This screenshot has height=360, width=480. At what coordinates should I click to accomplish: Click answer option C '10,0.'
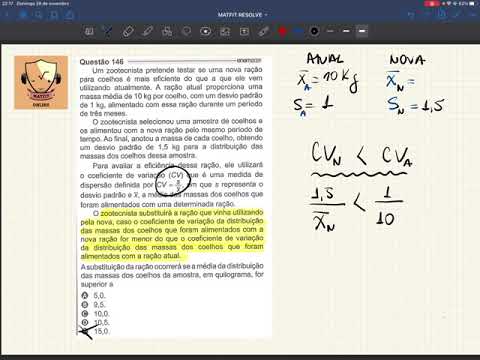(95, 314)
